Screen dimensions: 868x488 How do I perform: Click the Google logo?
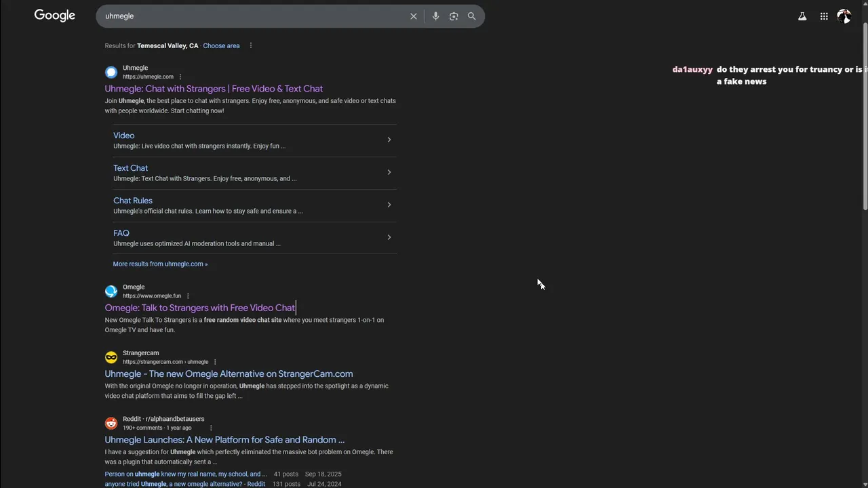pos(55,16)
